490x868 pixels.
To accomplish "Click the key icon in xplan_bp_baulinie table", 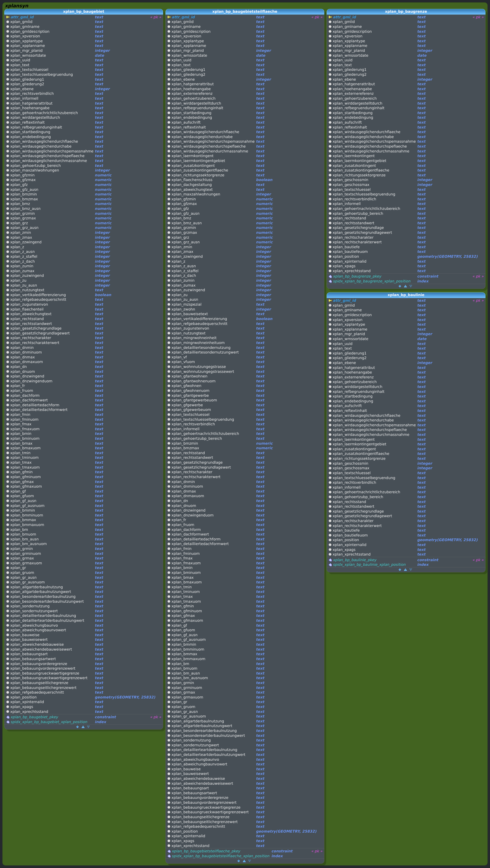I will click(330, 300).
